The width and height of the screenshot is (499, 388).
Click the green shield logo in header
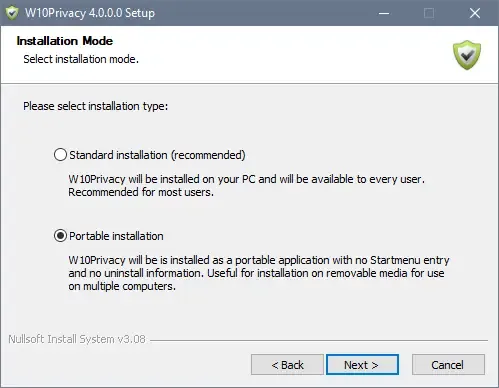pyautogui.click(x=467, y=55)
